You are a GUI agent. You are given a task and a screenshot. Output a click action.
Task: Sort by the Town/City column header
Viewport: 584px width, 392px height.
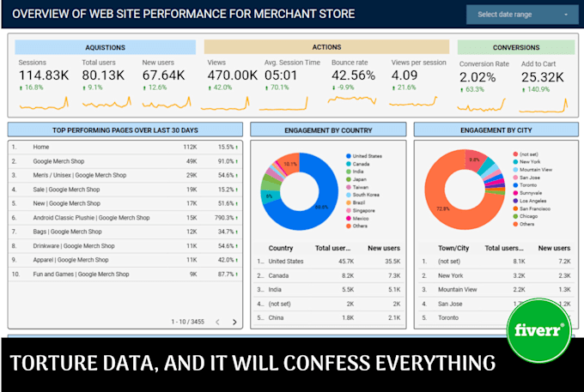tap(453, 248)
